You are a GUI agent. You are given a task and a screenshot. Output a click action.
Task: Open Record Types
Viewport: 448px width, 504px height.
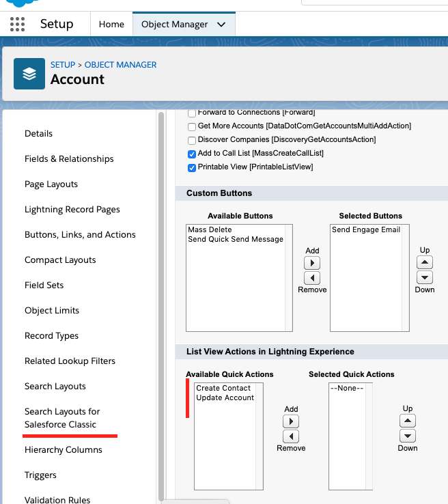(51, 335)
